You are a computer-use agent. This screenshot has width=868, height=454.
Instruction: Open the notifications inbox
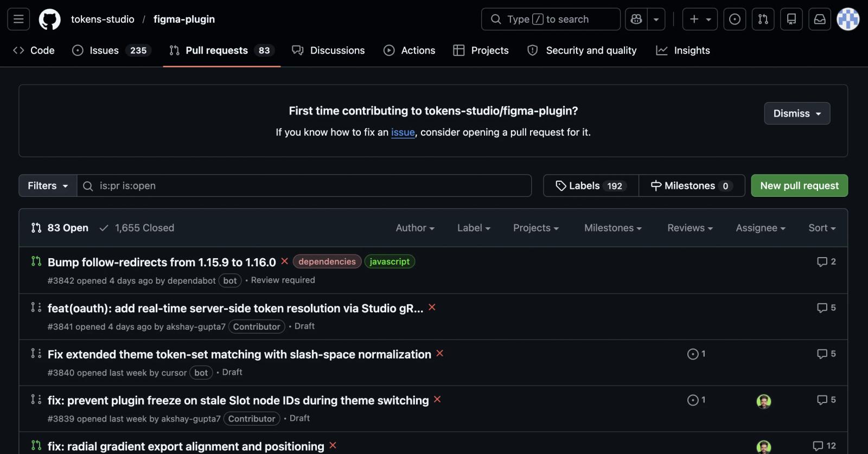[820, 20]
